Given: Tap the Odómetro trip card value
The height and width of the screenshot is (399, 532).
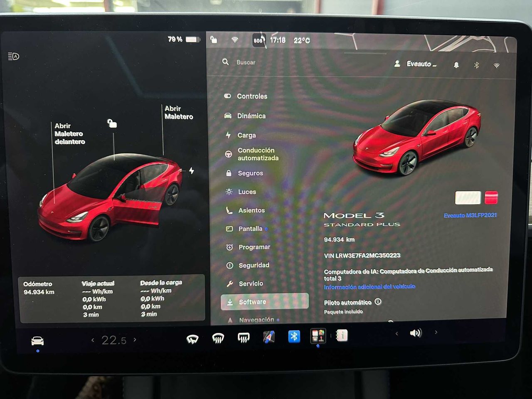Looking at the screenshot, I should point(39,292).
